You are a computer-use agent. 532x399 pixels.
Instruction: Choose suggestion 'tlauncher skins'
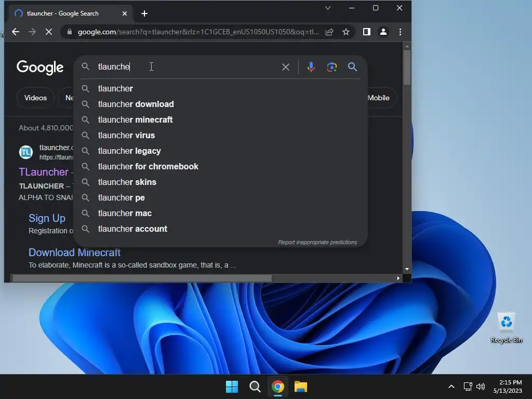click(220, 182)
